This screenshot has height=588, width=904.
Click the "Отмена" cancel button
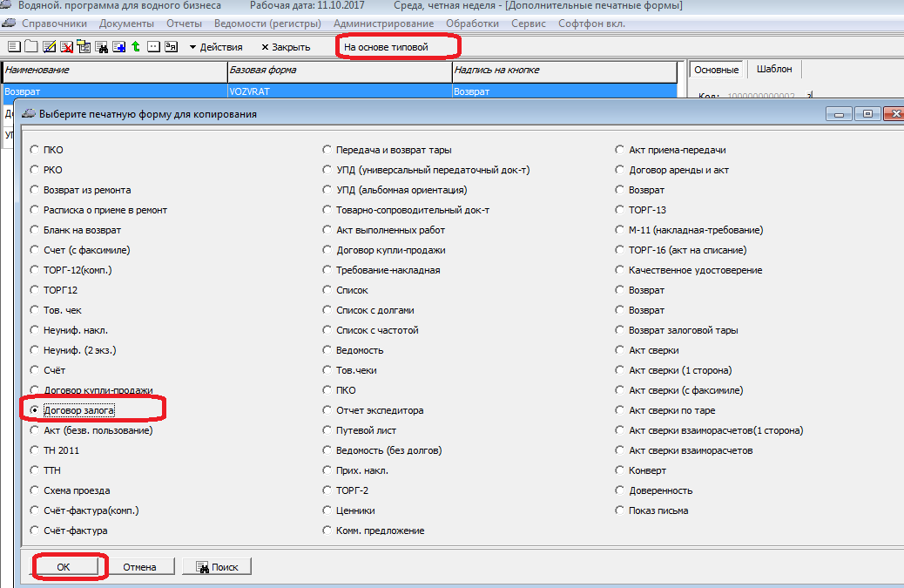[x=139, y=567]
